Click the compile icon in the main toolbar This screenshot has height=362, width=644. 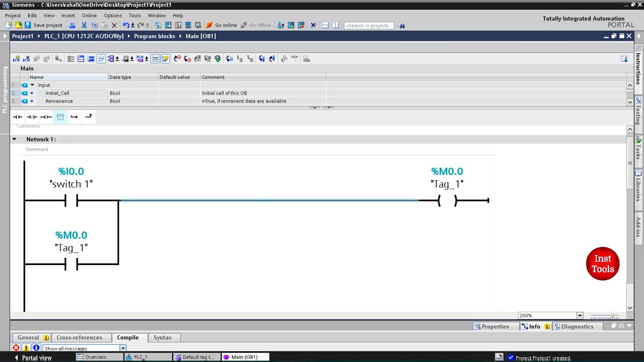click(x=157, y=25)
